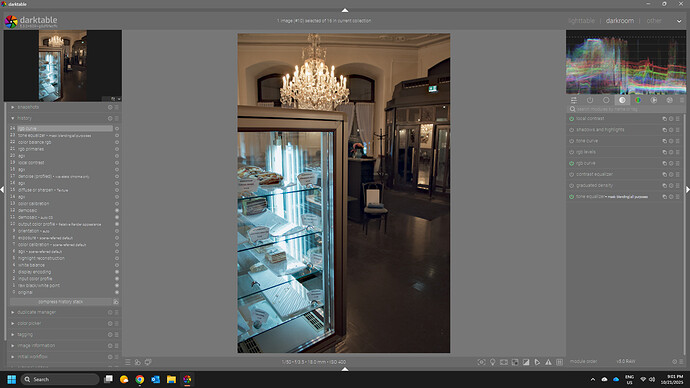The image size is (690, 388).
Task: Reset the shadows and highlights module
Action: (671, 130)
